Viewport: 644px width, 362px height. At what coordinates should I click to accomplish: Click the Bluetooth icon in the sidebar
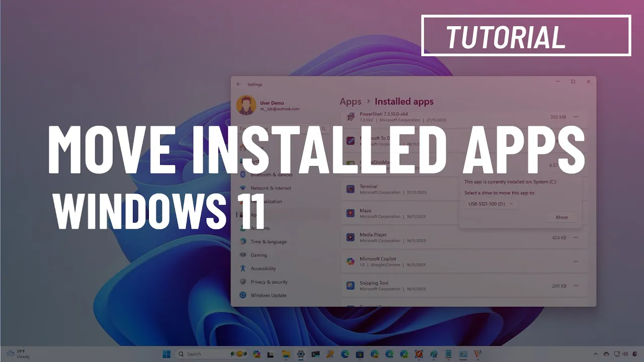pyautogui.click(x=243, y=174)
